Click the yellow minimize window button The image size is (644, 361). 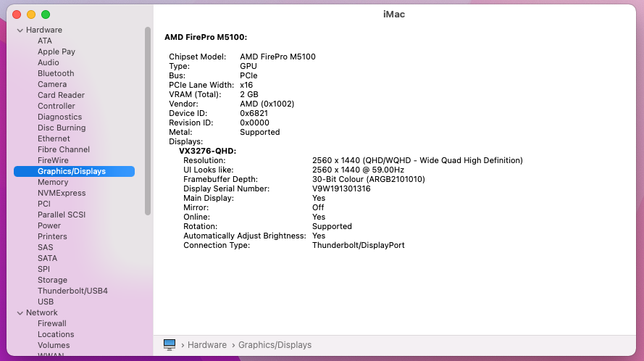[x=31, y=14]
